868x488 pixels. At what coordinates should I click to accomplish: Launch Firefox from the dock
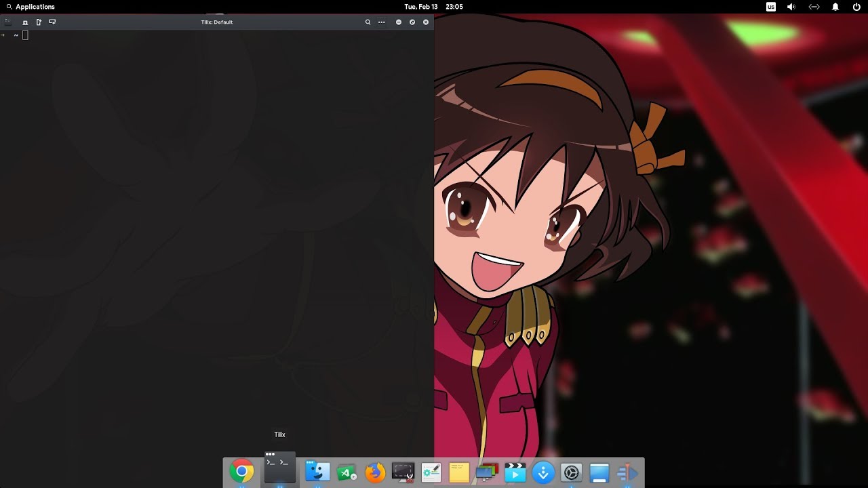[x=375, y=472]
